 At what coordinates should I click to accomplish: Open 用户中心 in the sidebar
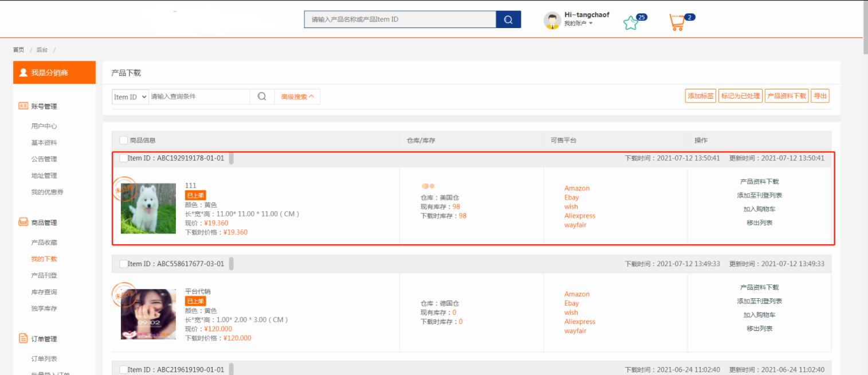[44, 126]
